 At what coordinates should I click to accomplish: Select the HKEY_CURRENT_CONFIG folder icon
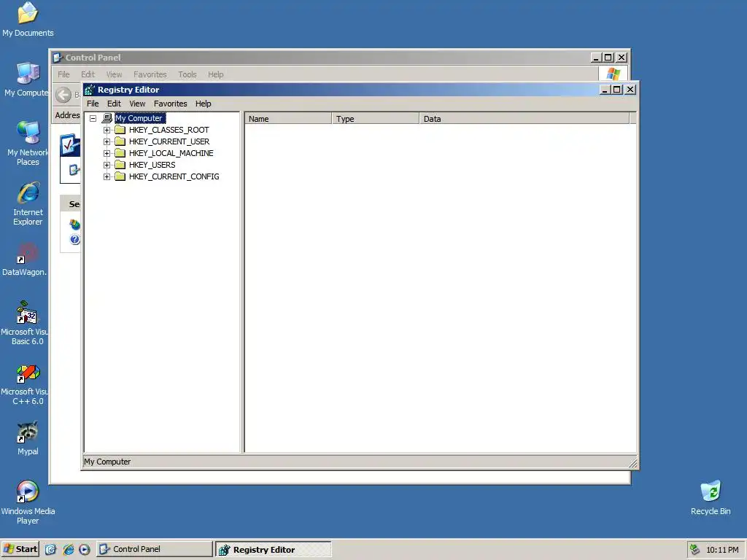click(x=120, y=176)
